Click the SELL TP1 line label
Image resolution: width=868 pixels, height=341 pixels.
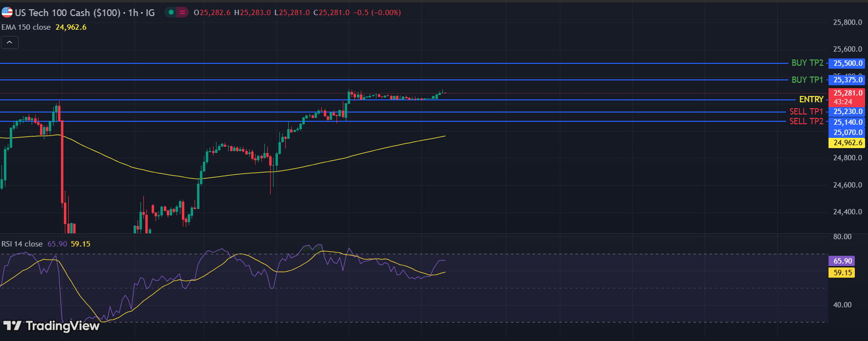click(x=806, y=112)
